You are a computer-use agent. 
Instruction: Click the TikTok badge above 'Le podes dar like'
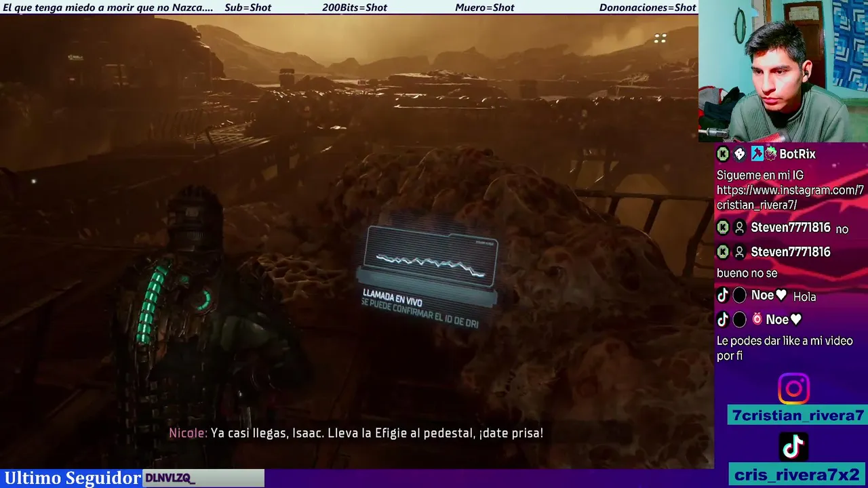[723, 319]
